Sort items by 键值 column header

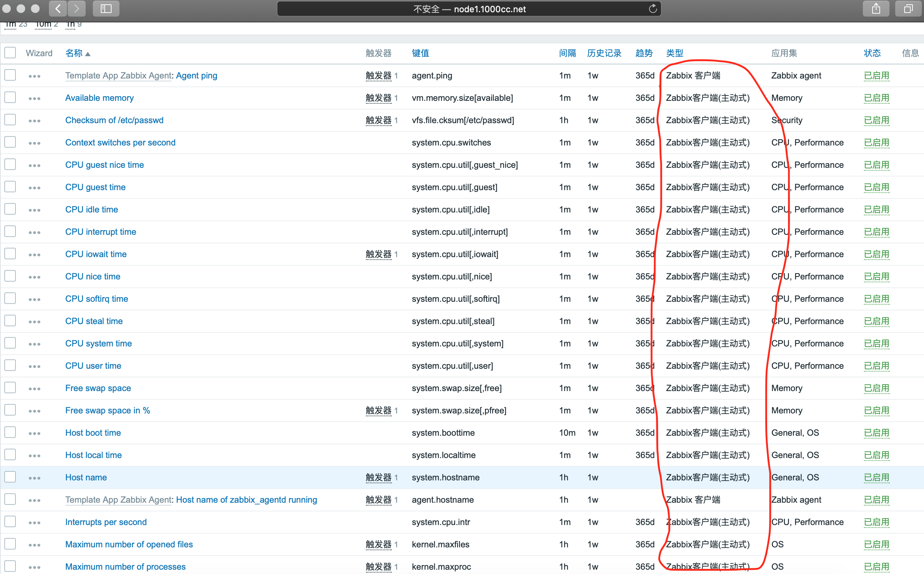tap(420, 53)
